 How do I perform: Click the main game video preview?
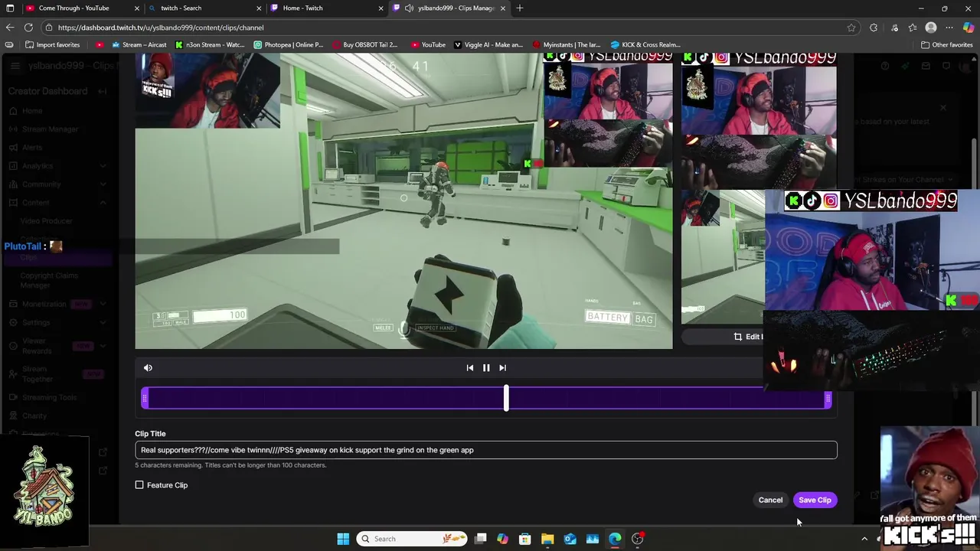click(x=403, y=201)
